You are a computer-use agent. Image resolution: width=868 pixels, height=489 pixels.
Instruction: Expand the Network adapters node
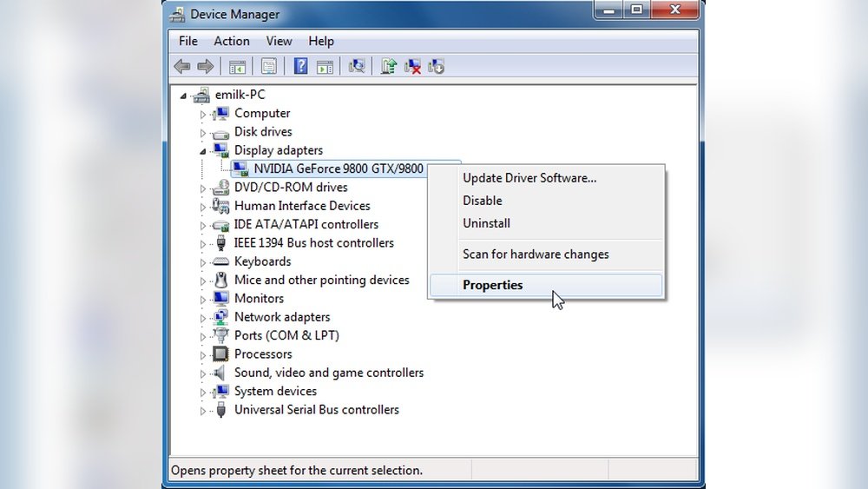[203, 318]
